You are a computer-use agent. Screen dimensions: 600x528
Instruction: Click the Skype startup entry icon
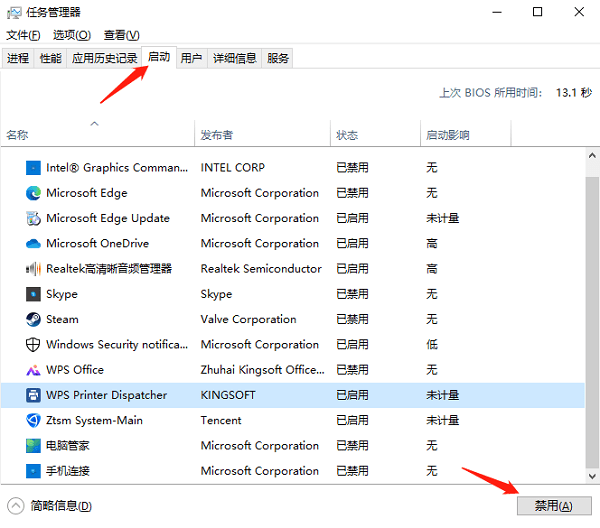click(x=33, y=294)
